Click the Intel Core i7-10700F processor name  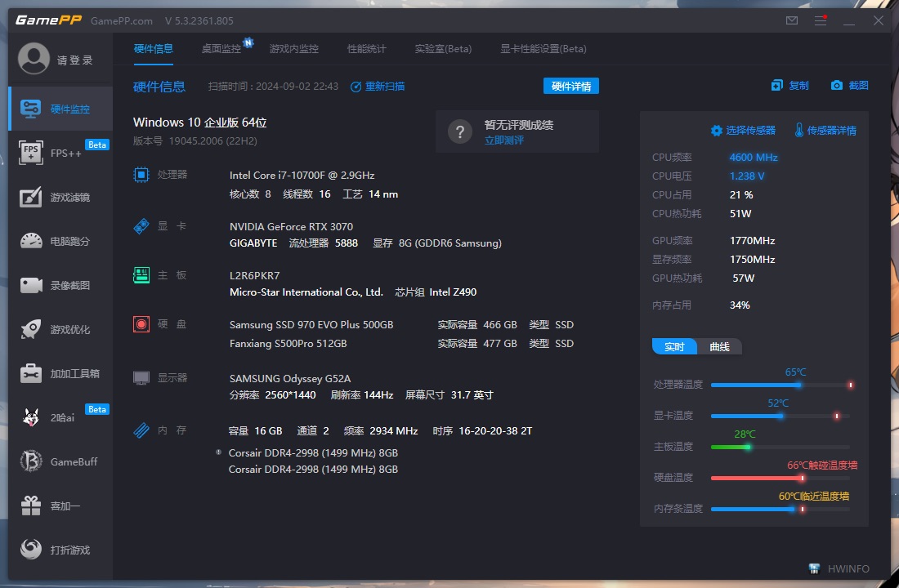point(302,176)
